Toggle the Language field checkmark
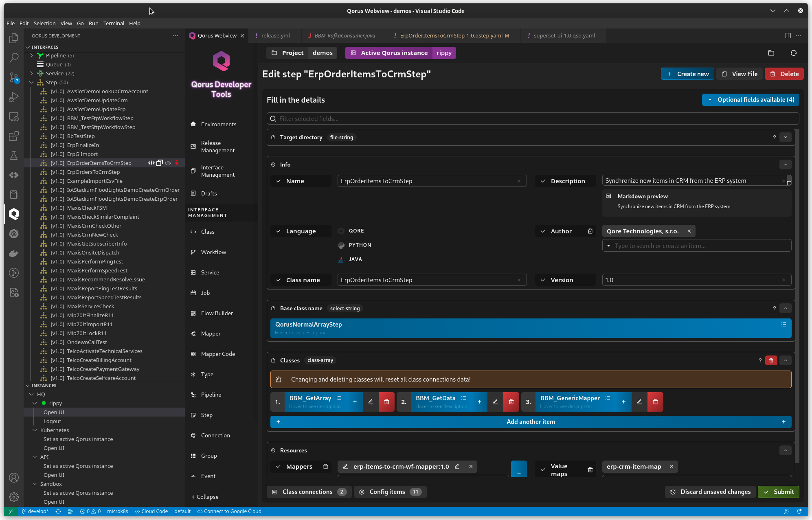The height and width of the screenshot is (520, 812). click(278, 231)
